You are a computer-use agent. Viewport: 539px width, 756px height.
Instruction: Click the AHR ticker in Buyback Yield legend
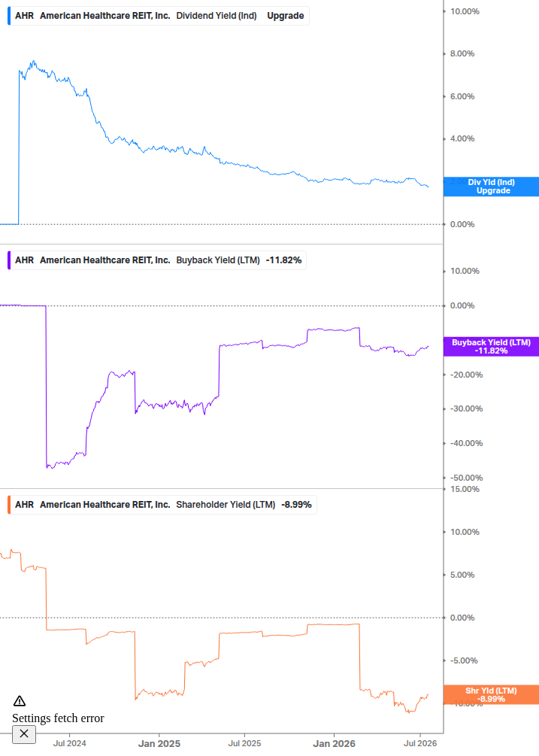[25, 260]
